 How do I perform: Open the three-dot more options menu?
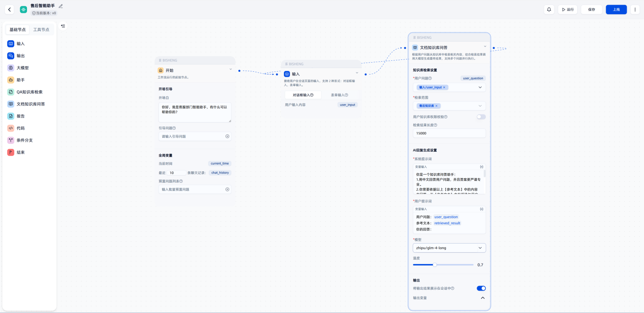click(x=635, y=10)
